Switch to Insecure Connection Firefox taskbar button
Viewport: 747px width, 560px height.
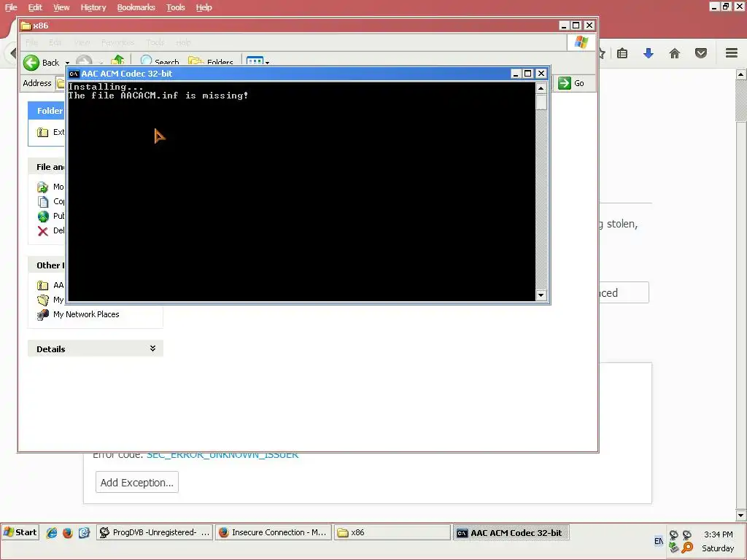coord(274,532)
